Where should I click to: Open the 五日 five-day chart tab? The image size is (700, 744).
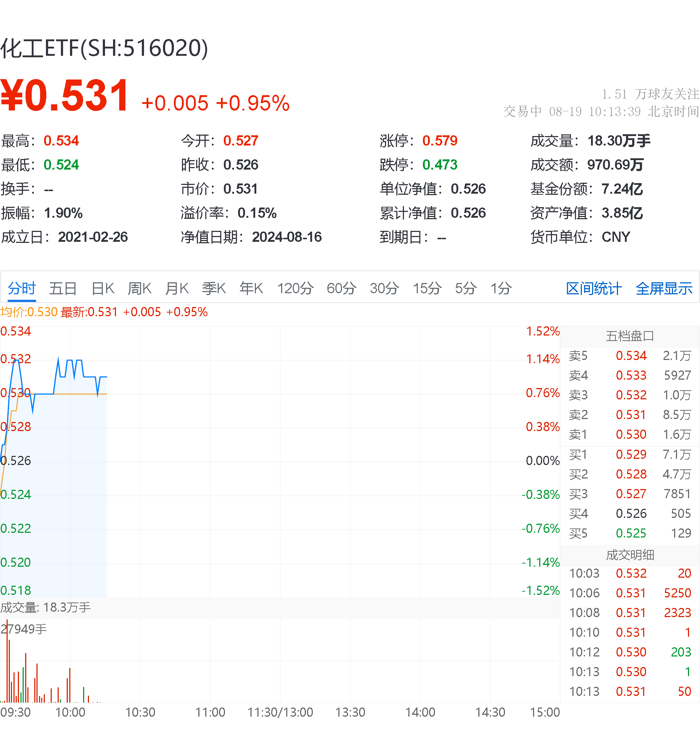[x=63, y=288]
